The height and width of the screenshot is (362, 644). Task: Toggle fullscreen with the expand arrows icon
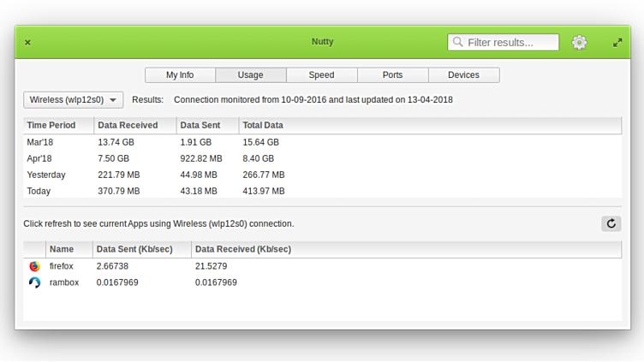[x=617, y=42]
